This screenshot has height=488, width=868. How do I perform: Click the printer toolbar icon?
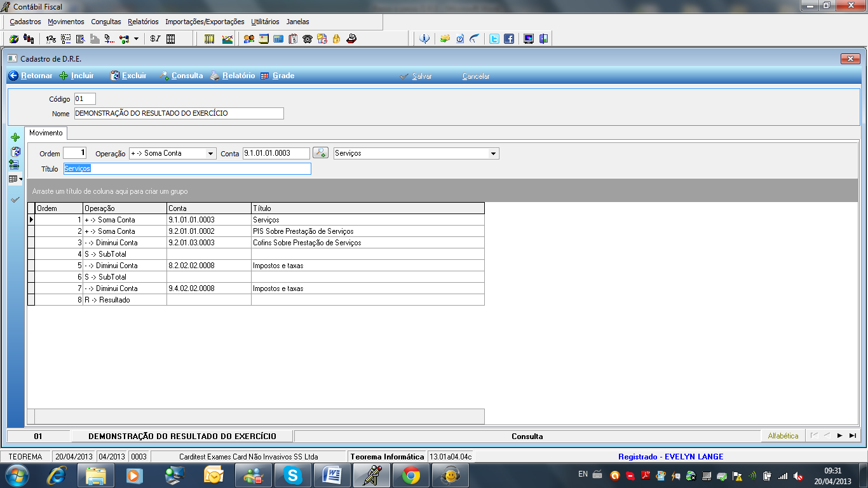(x=351, y=39)
